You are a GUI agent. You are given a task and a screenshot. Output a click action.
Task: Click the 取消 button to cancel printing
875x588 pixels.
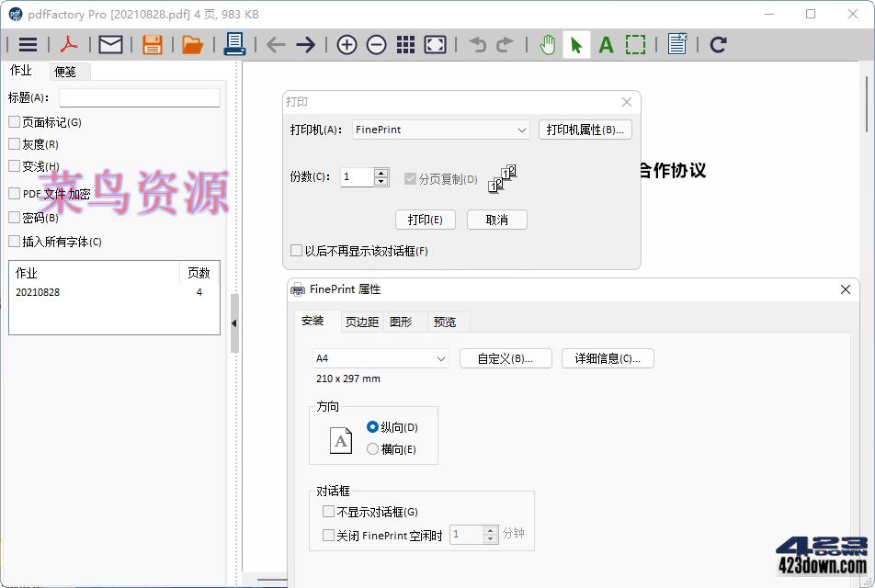(x=496, y=220)
